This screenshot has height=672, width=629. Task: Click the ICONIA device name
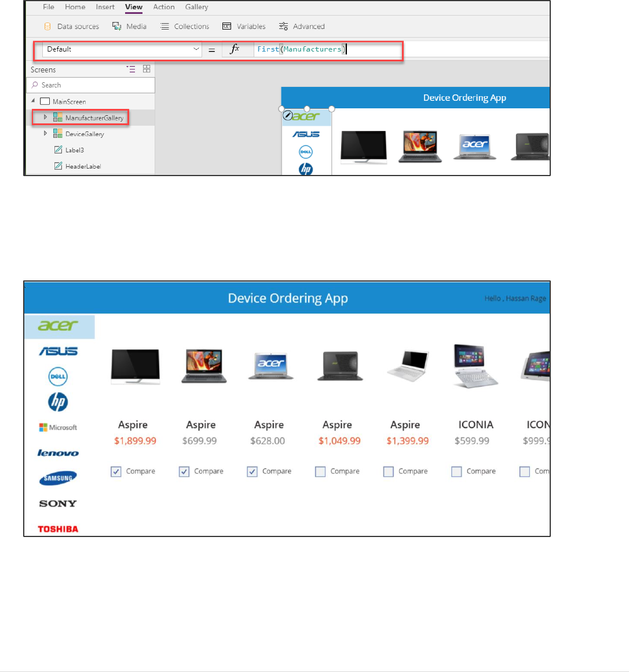pos(476,425)
